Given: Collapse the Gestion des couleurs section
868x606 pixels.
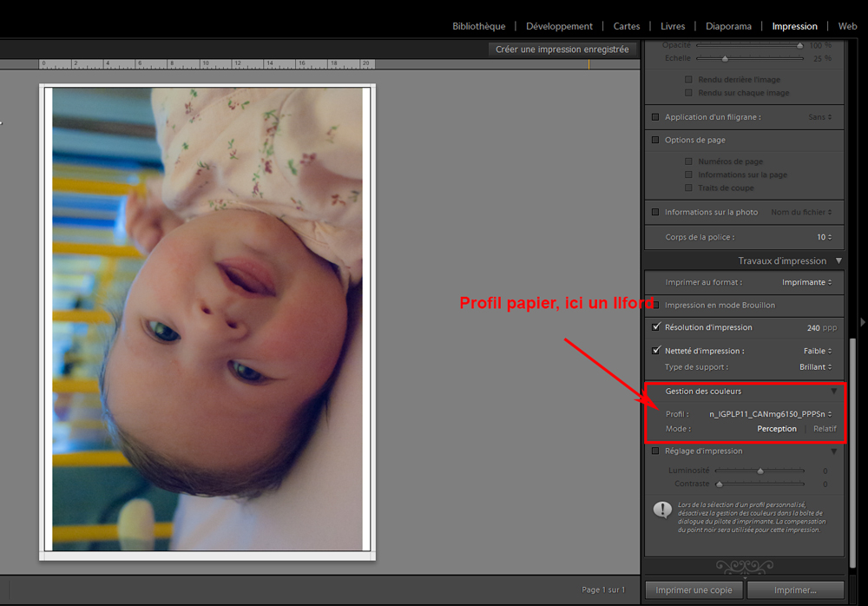Looking at the screenshot, I should click(833, 391).
